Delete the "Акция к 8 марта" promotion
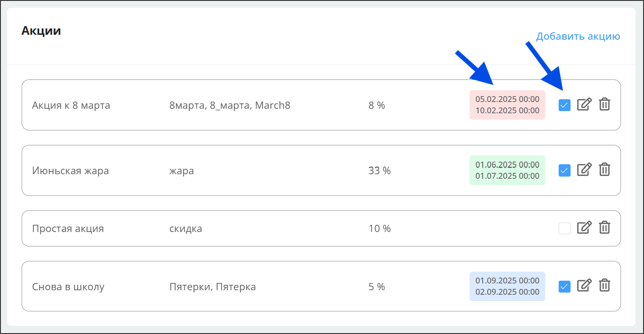This screenshot has height=334, width=644. tap(604, 105)
